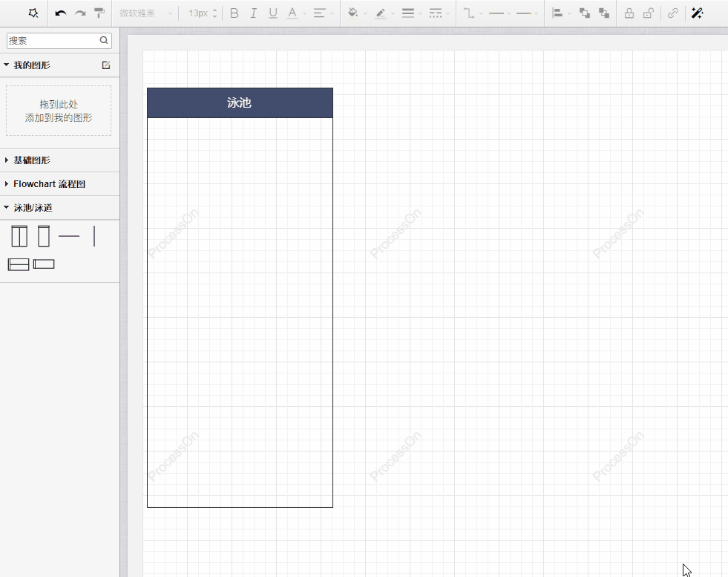Collapse the 泳池/泳道 section
Image resolution: width=728 pixels, height=577 pixels.
tap(7, 208)
